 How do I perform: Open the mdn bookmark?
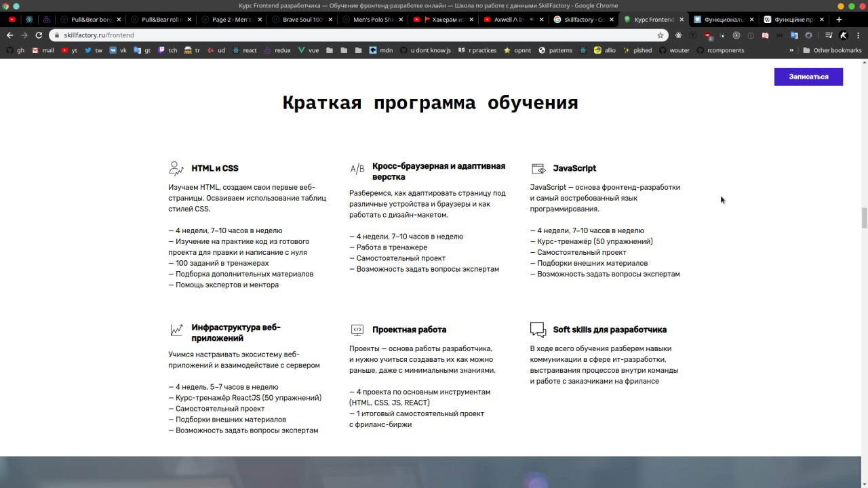pos(380,50)
